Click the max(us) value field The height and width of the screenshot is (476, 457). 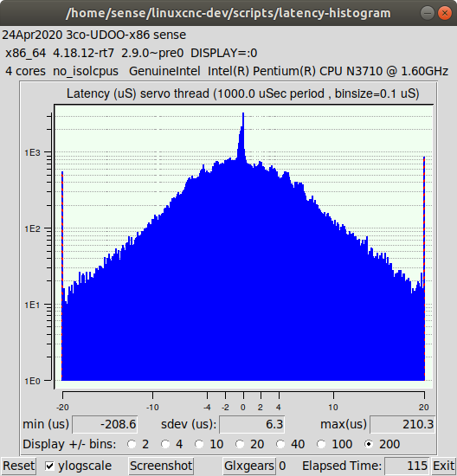pyautogui.click(x=402, y=424)
